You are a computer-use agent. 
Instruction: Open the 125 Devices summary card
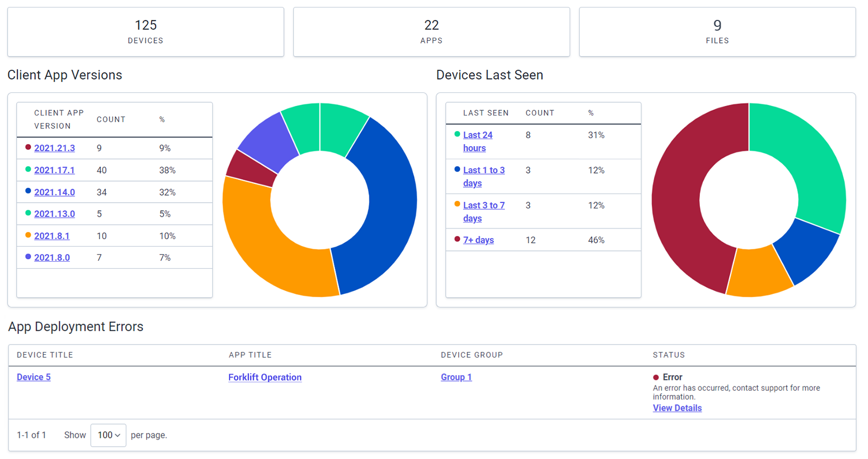click(x=146, y=32)
